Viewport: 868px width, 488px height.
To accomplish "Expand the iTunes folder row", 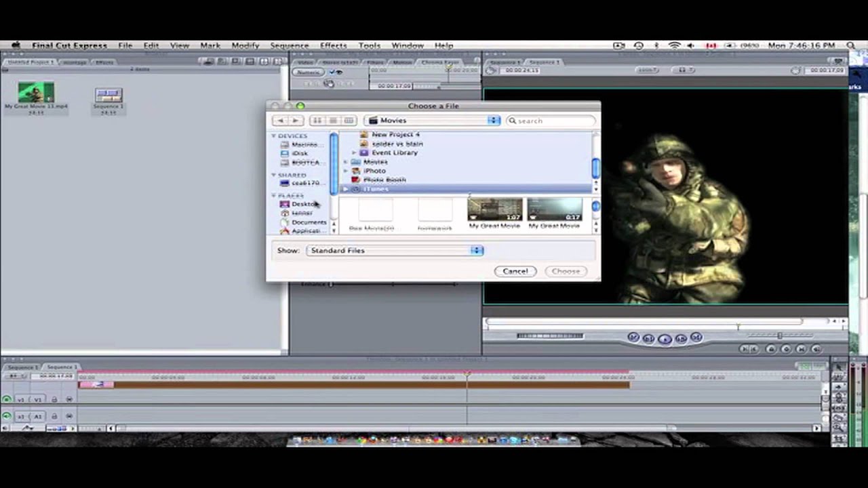I will pyautogui.click(x=346, y=189).
